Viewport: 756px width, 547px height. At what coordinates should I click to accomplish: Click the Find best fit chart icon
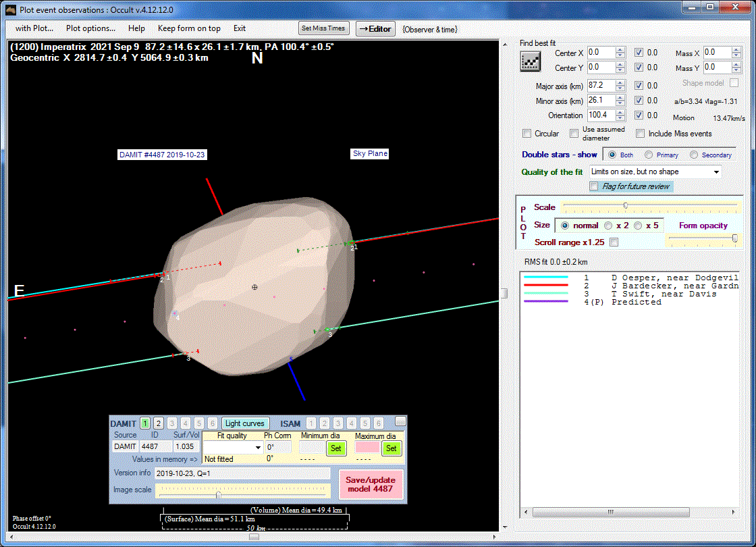coord(530,61)
